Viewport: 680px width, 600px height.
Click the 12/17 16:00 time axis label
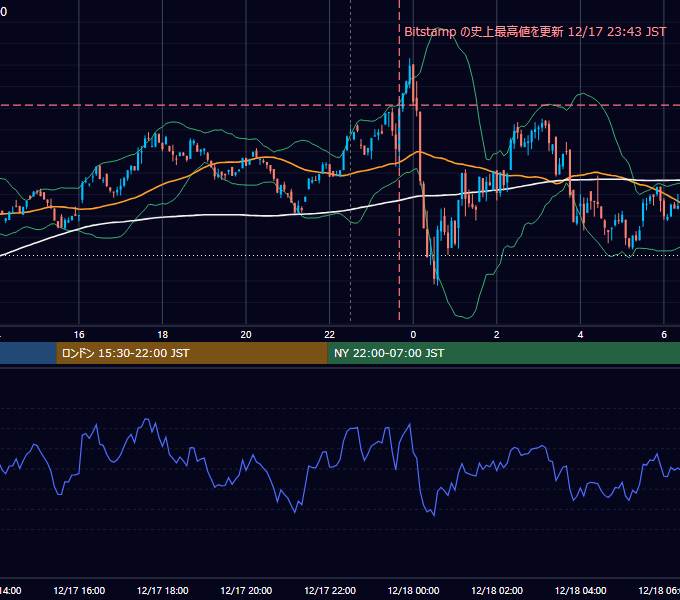79,590
